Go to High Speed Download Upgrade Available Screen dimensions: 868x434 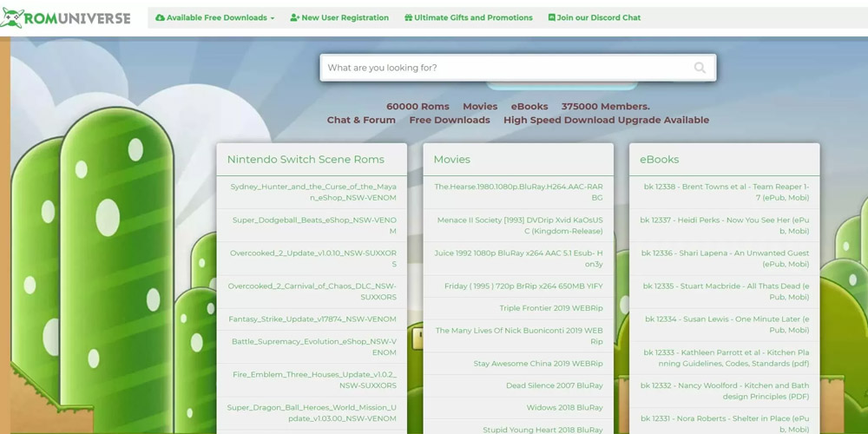point(606,120)
